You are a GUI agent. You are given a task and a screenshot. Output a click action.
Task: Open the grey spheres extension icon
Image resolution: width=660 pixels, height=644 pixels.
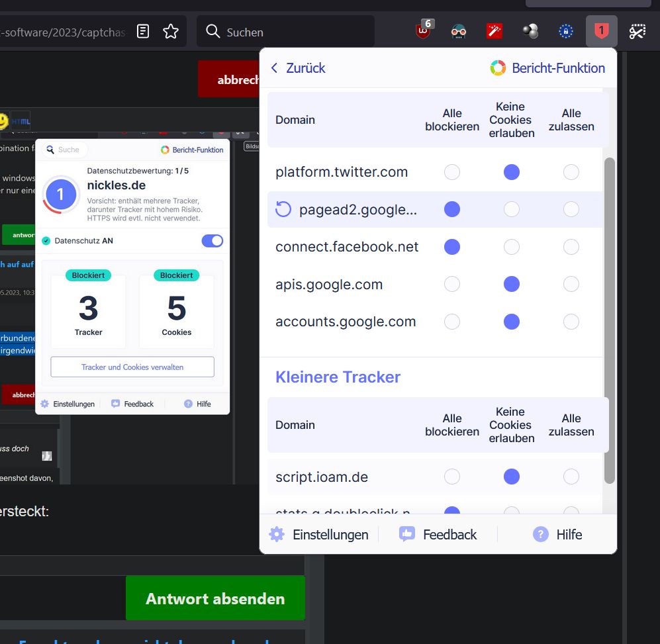tap(530, 31)
